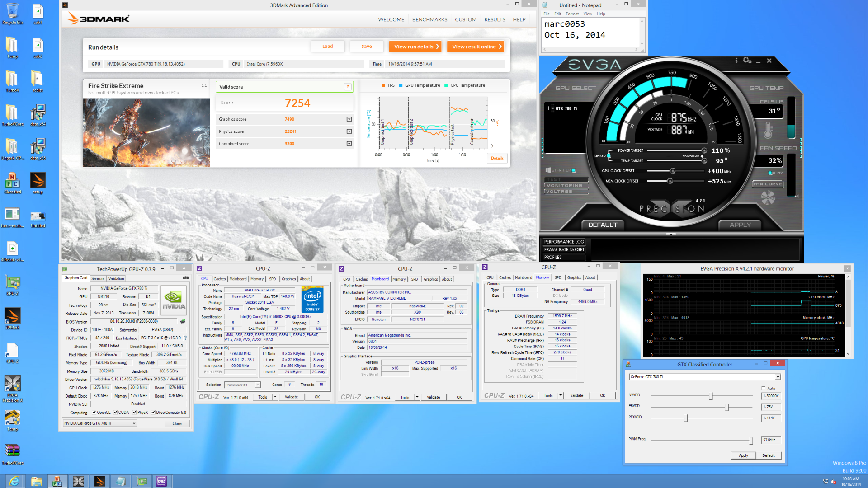Click FAN CURVE button in EVGA Precision
This screenshot has height=488, width=868.
(x=767, y=184)
